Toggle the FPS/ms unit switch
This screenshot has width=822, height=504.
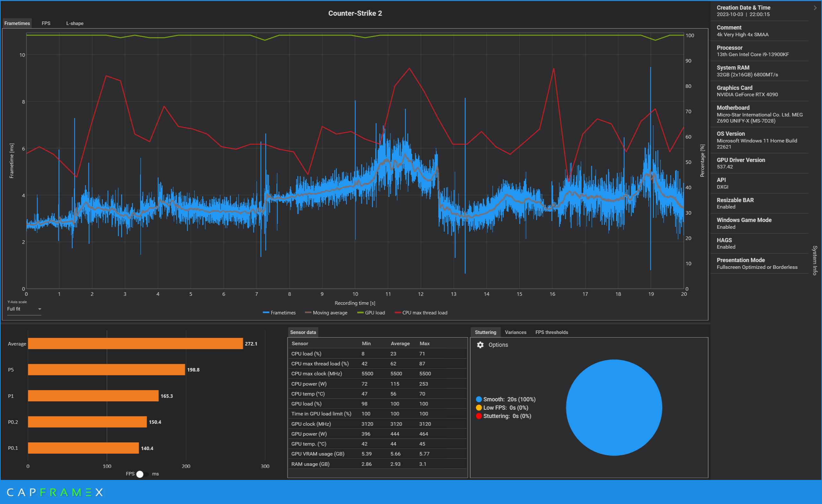142,474
